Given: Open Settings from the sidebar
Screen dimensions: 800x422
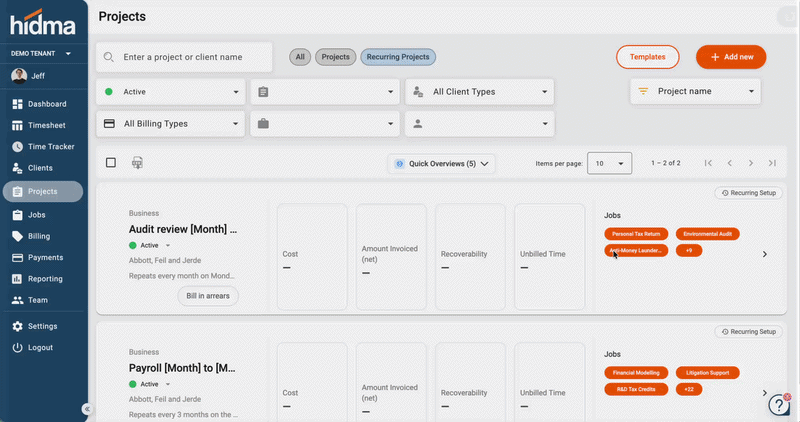Looking at the screenshot, I should pyautogui.click(x=42, y=326).
